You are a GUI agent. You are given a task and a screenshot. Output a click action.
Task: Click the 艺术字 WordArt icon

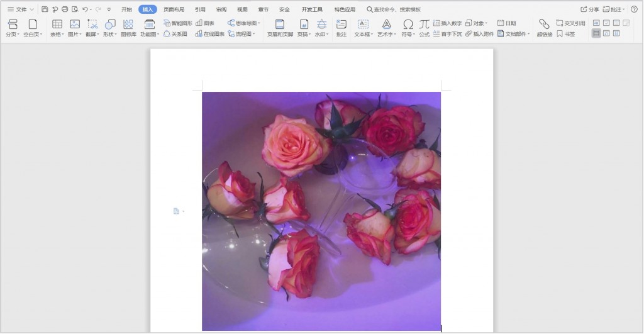(x=387, y=25)
